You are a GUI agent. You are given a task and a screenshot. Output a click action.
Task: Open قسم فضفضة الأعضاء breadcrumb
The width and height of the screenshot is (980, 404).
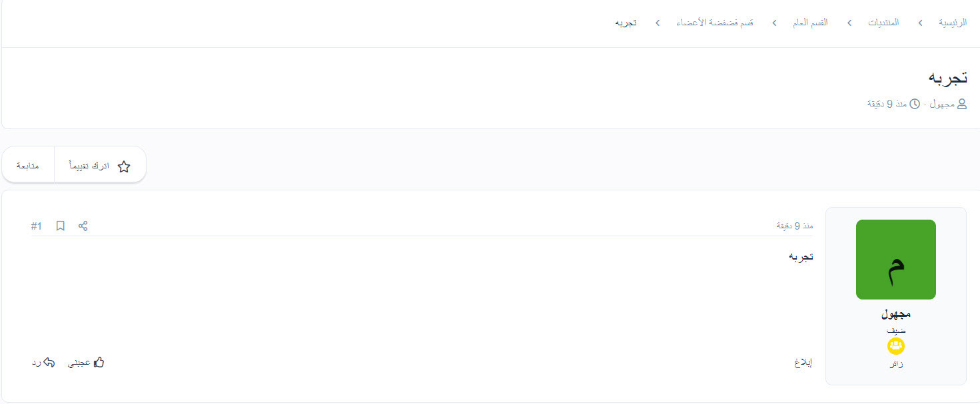(x=715, y=23)
